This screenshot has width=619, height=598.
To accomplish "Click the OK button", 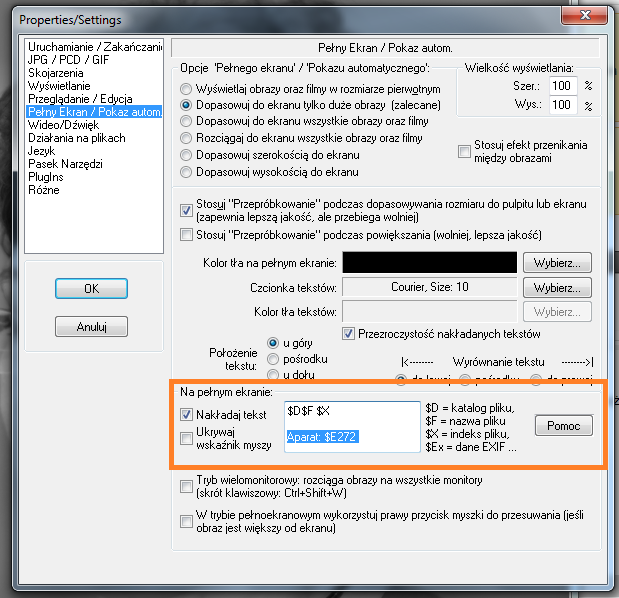I will pyautogui.click(x=91, y=288).
